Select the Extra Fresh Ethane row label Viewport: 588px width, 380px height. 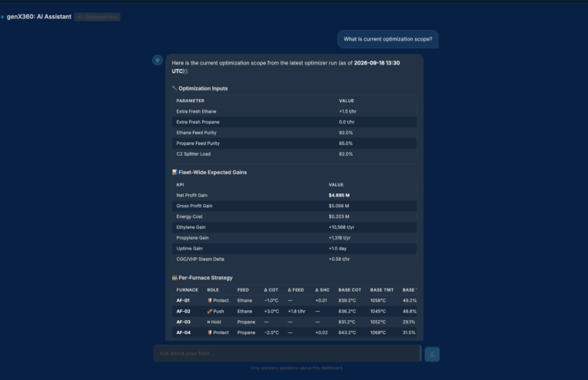[196, 111]
